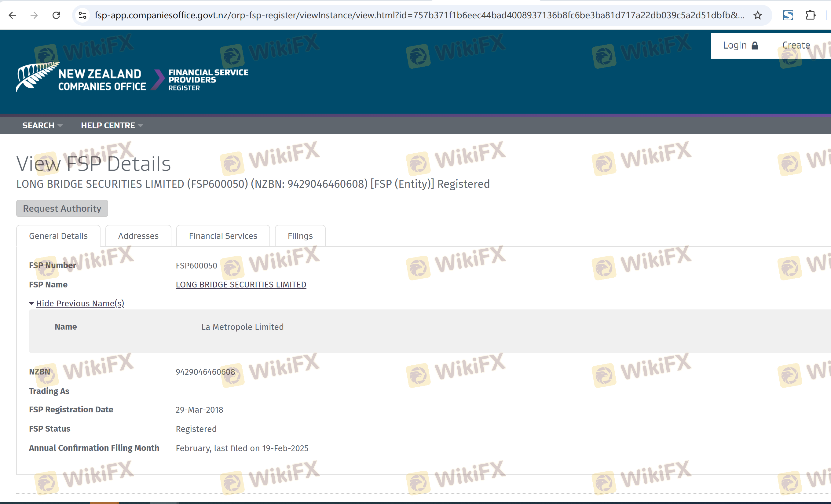The image size is (831, 504).
Task: Click the browser forward arrow
Action: [x=34, y=15]
